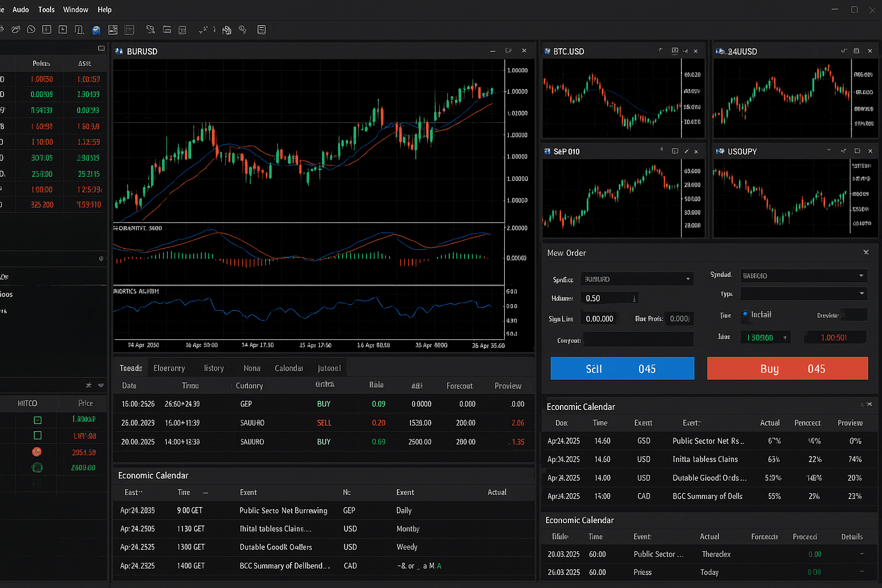Click the chart image icon in toolbar
The height and width of the screenshot is (588, 882).
113,30
